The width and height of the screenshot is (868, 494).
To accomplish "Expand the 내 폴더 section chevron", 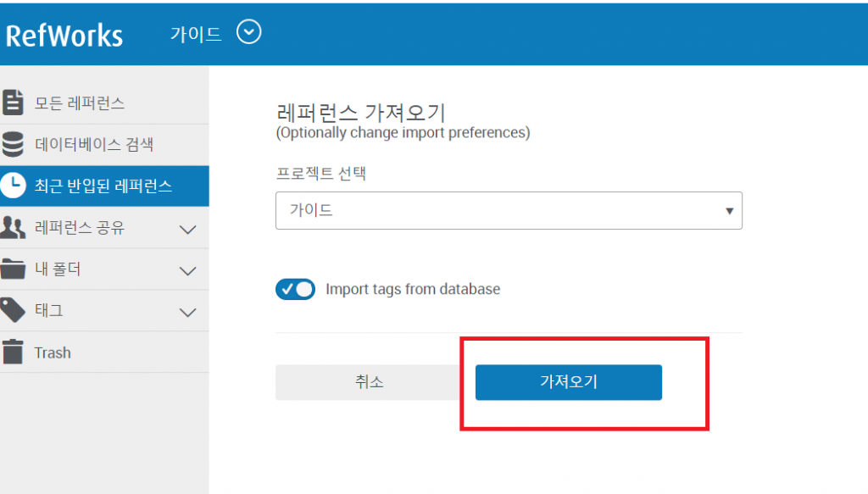I will pos(188,271).
